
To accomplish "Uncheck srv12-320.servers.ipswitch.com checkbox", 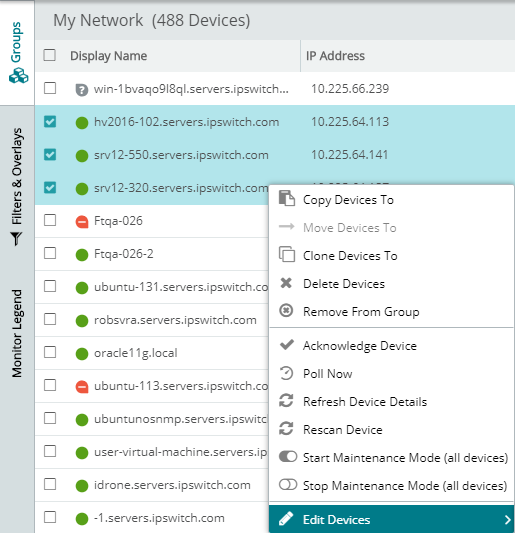I will coord(50,187).
